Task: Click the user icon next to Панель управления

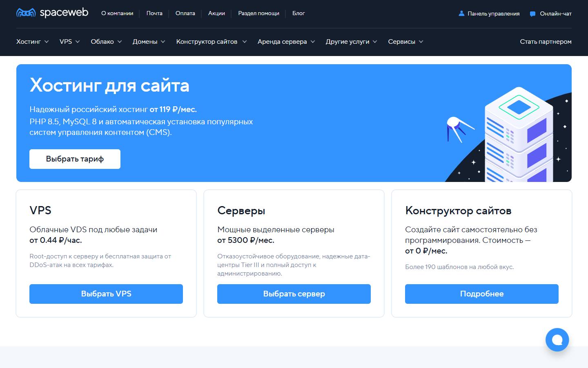Action: 461,13
